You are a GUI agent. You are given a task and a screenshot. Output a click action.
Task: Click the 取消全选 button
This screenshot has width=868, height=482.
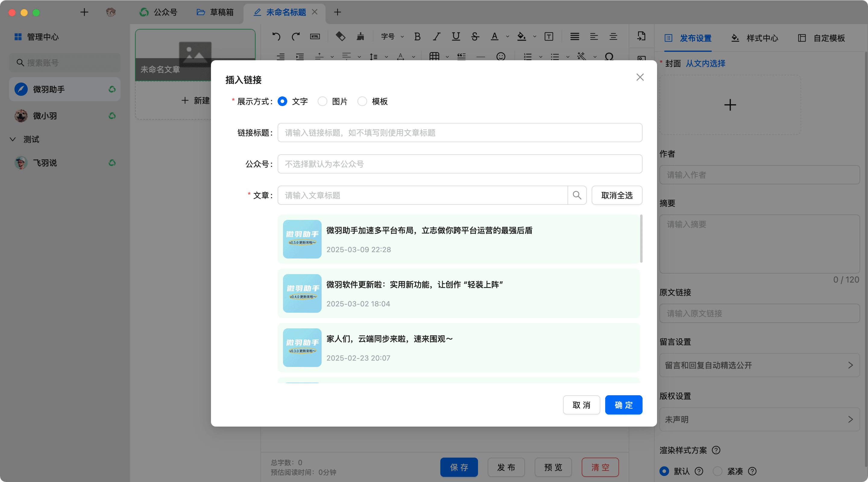click(617, 195)
